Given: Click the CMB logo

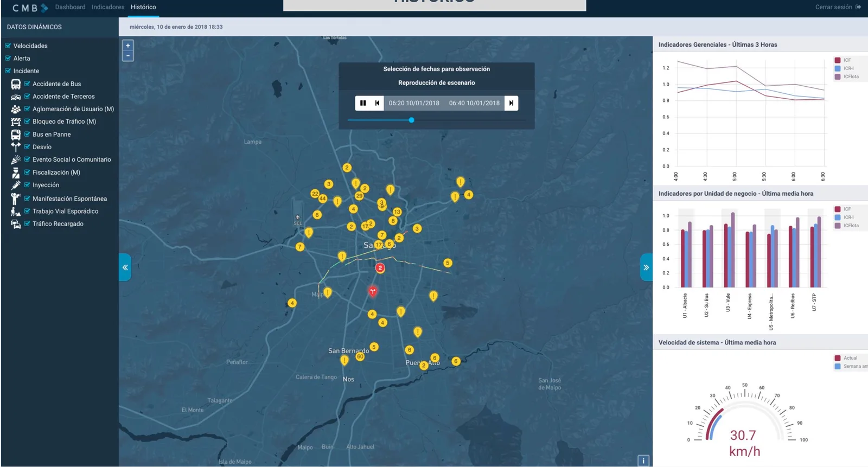Looking at the screenshot, I should click(x=30, y=8).
